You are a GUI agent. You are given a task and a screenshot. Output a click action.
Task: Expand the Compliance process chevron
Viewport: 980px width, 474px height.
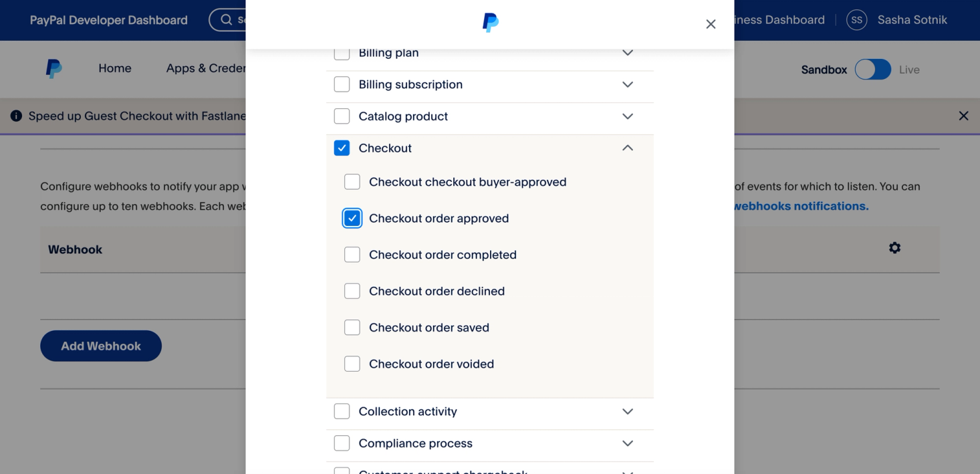[x=627, y=443]
